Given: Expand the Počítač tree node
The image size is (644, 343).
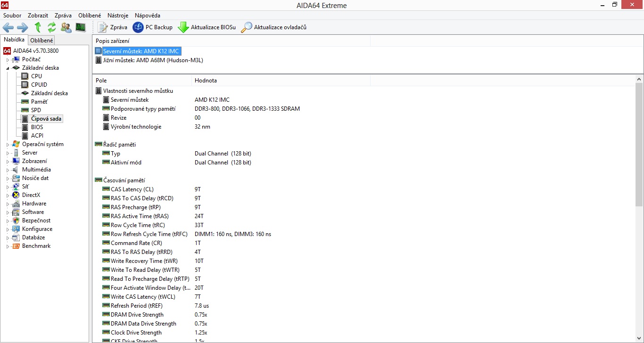Looking at the screenshot, I should pos(8,60).
